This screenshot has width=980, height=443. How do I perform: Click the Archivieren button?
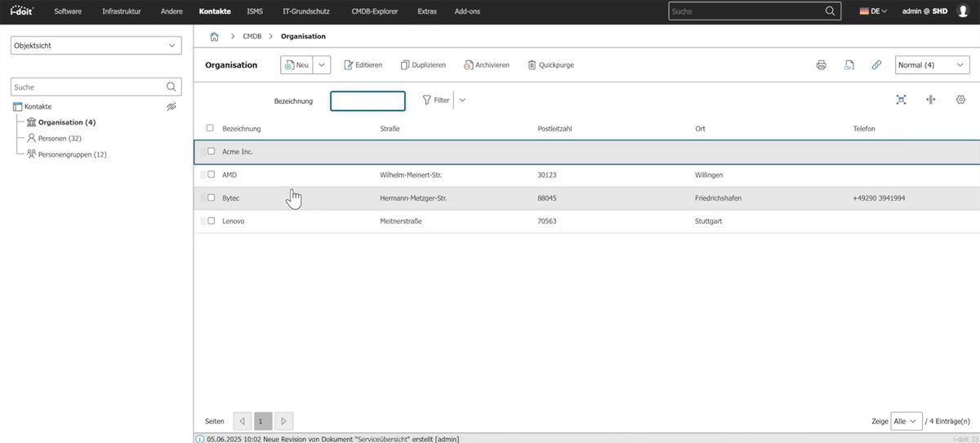point(487,65)
